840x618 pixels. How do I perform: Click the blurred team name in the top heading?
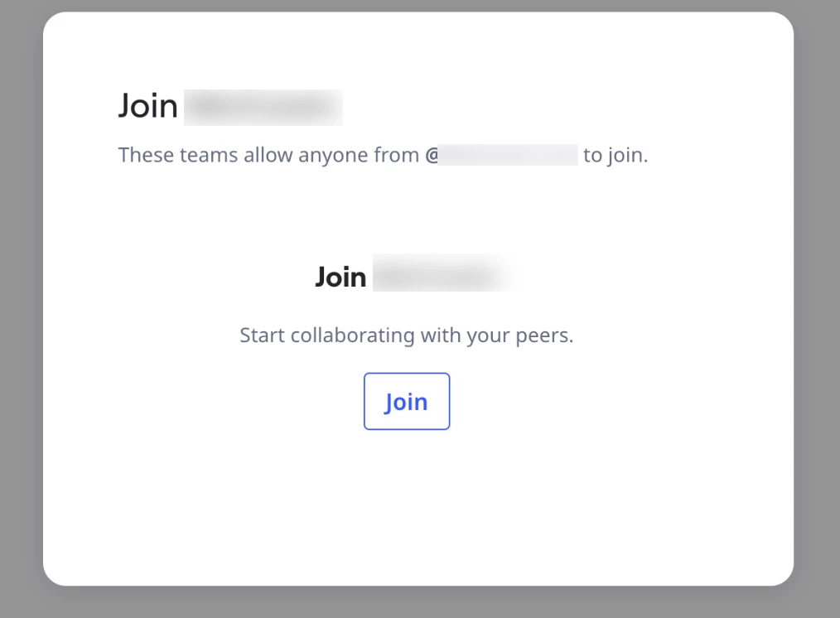263,108
